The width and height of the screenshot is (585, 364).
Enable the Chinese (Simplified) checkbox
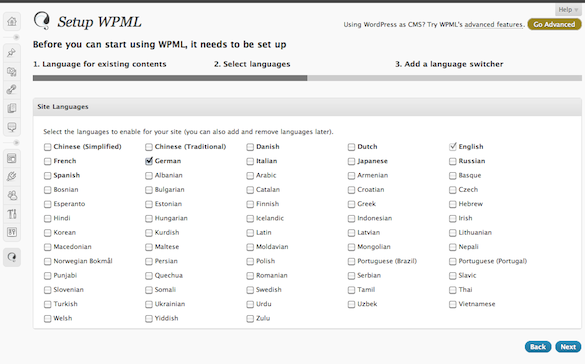click(x=47, y=147)
